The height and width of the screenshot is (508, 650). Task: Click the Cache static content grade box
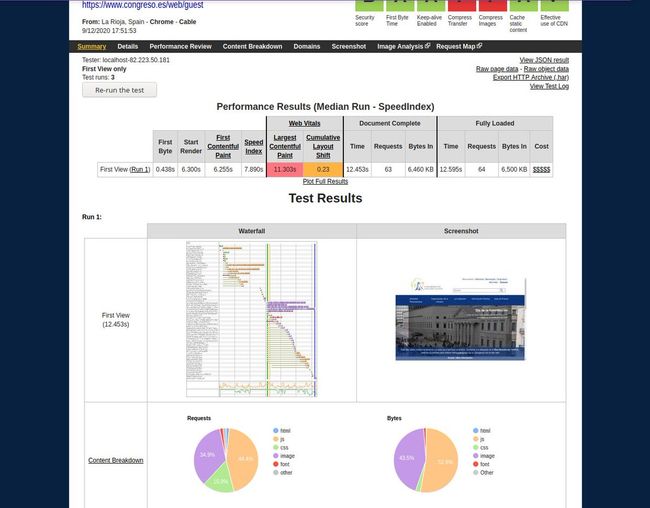point(521,5)
